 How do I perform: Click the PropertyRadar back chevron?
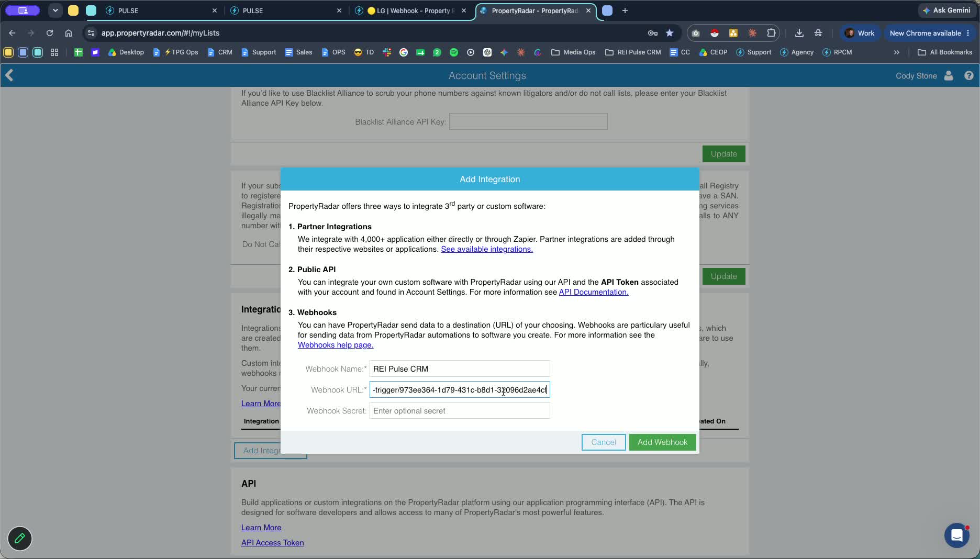[9, 75]
